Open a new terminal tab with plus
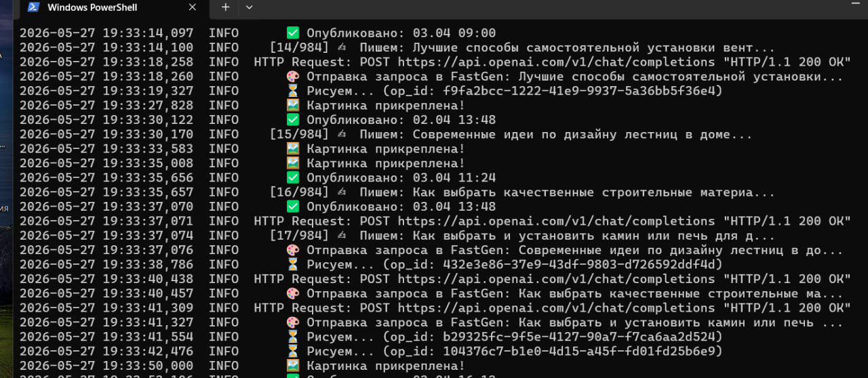This screenshot has height=378, width=868. tap(225, 7)
